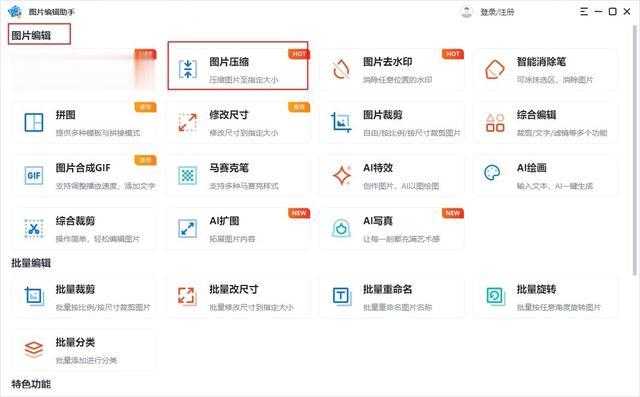Select the 修改尺寸 resize icon
640x397 pixels.
188,122
